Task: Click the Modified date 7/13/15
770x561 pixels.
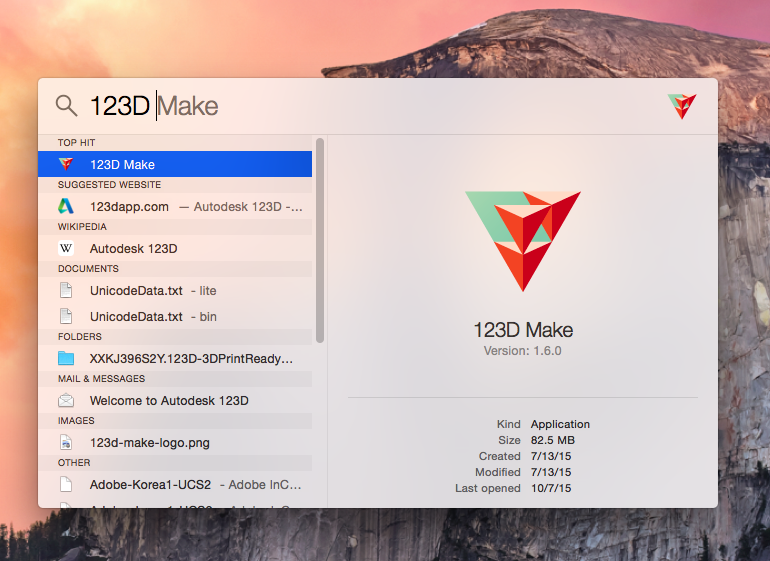Action: (x=550, y=472)
